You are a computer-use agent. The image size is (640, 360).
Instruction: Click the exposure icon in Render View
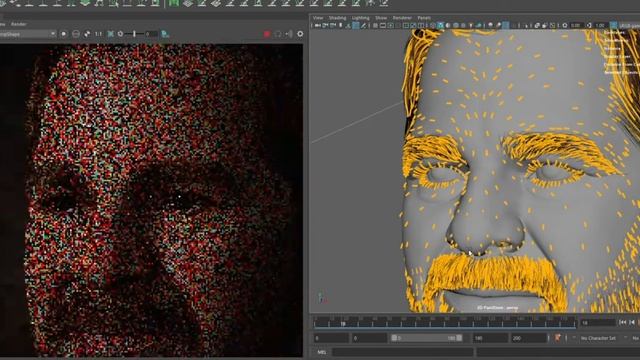click(x=120, y=34)
